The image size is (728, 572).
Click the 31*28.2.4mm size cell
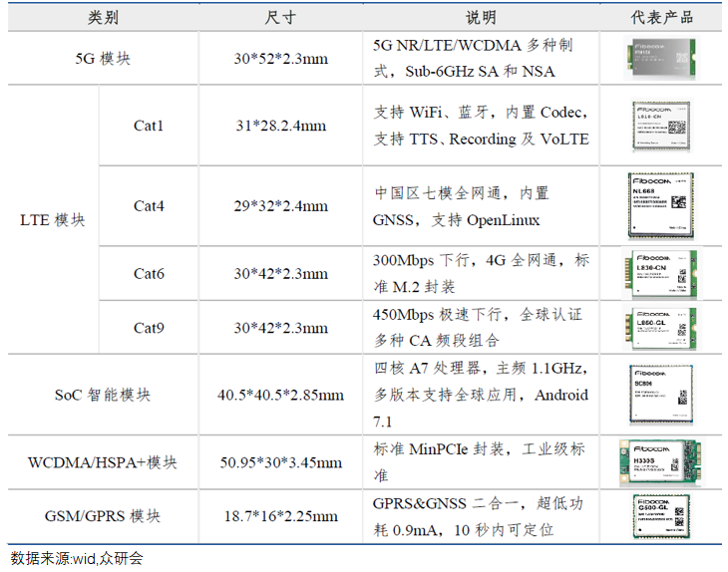280,126
